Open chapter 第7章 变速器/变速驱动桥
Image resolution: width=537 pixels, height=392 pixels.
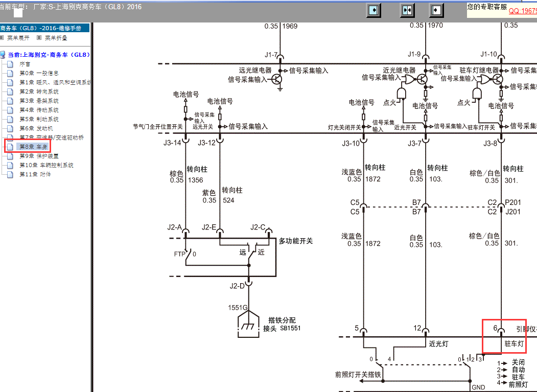tap(52, 137)
